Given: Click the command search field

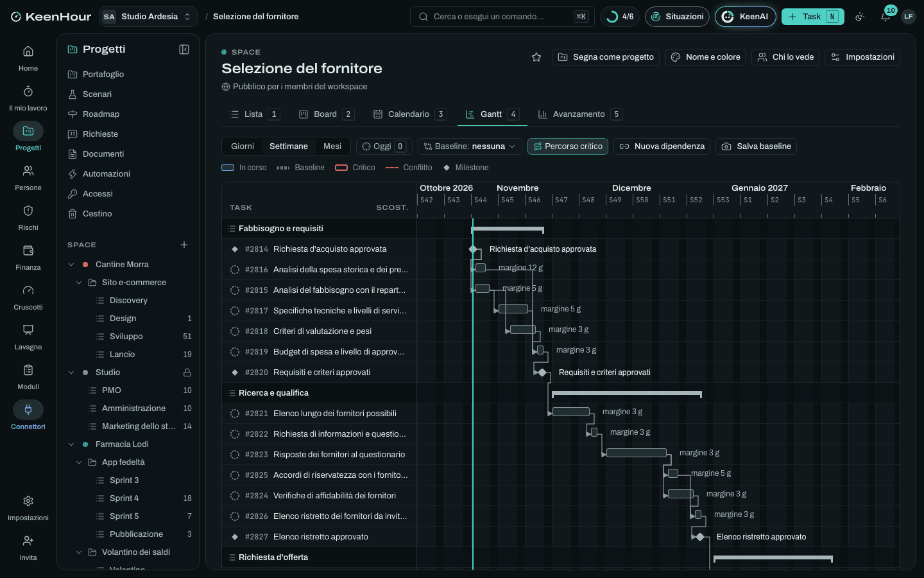Looking at the screenshot, I should click(502, 17).
